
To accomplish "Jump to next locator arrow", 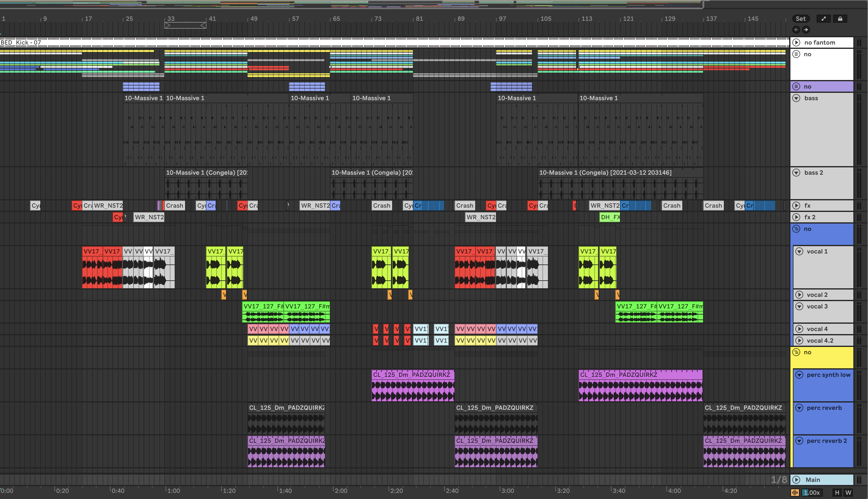I will (806, 30).
